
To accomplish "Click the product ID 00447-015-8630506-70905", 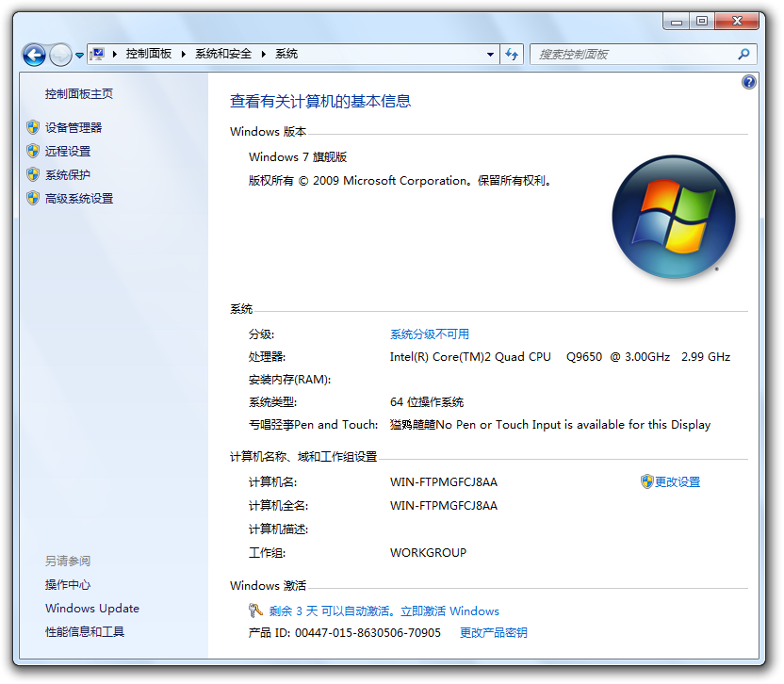I will click(x=367, y=633).
